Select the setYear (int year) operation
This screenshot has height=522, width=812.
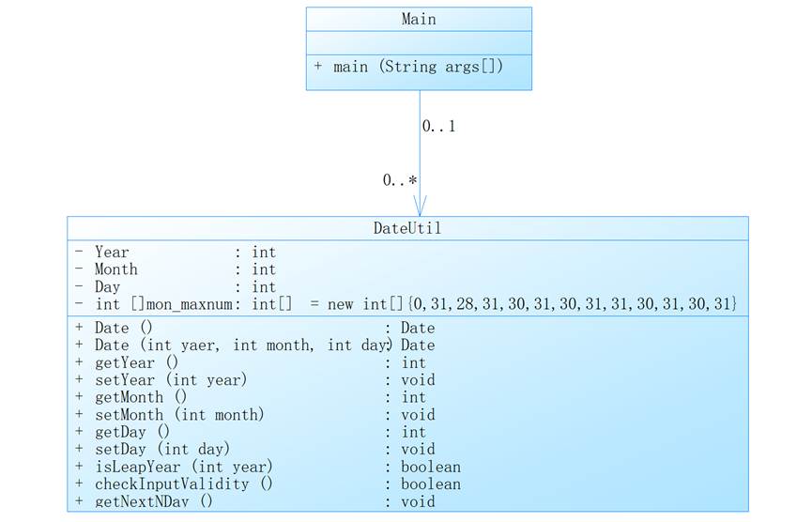(254, 379)
